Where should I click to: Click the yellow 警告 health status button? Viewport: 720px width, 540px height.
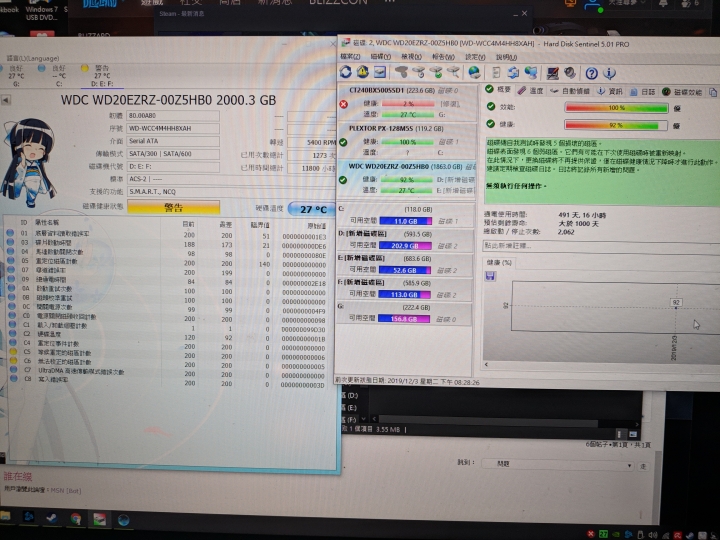tap(174, 208)
